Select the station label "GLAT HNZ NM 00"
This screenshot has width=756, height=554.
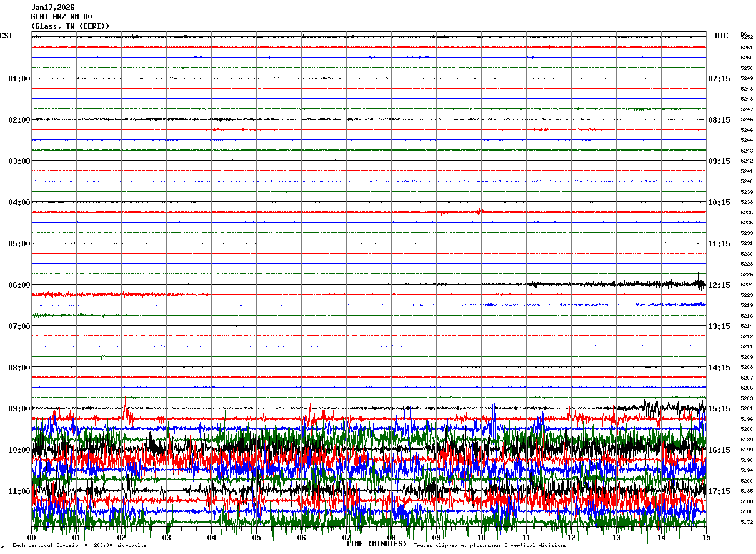click(x=61, y=17)
